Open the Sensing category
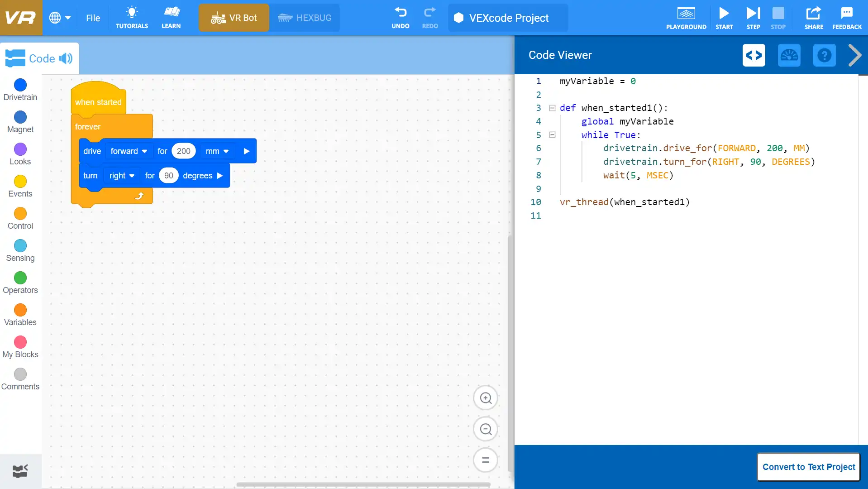This screenshot has width=868, height=489. [19, 250]
